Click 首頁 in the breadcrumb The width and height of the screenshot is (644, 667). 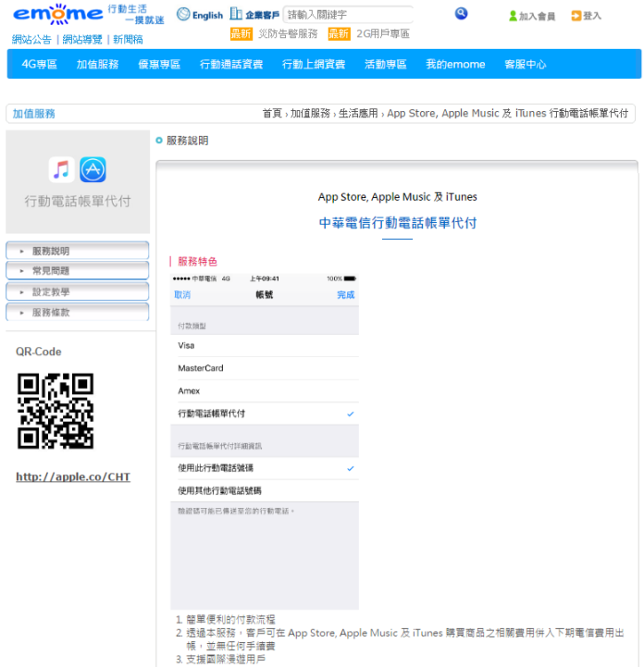[x=272, y=114]
